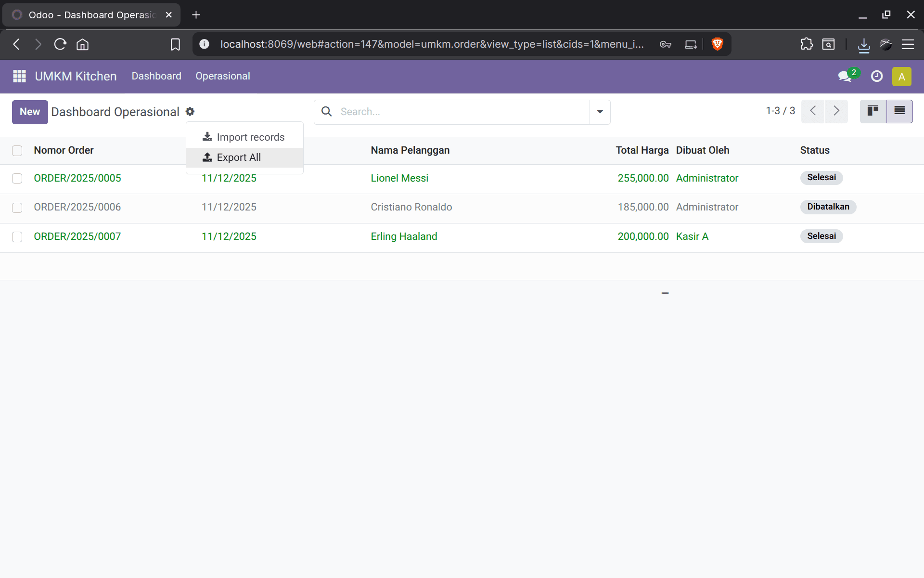This screenshot has height=578, width=924.
Task: Click the Dibatalkan status badge
Action: pos(828,207)
